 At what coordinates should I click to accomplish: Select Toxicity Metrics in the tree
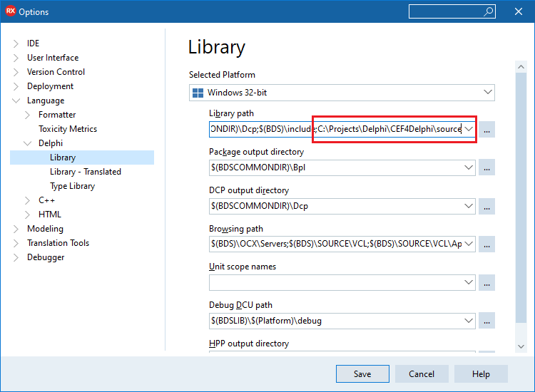click(x=68, y=129)
